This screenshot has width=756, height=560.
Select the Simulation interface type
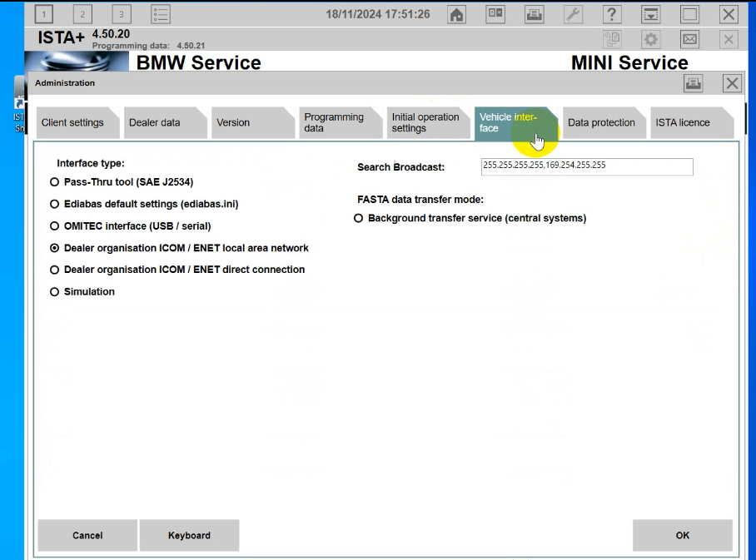click(x=82, y=292)
